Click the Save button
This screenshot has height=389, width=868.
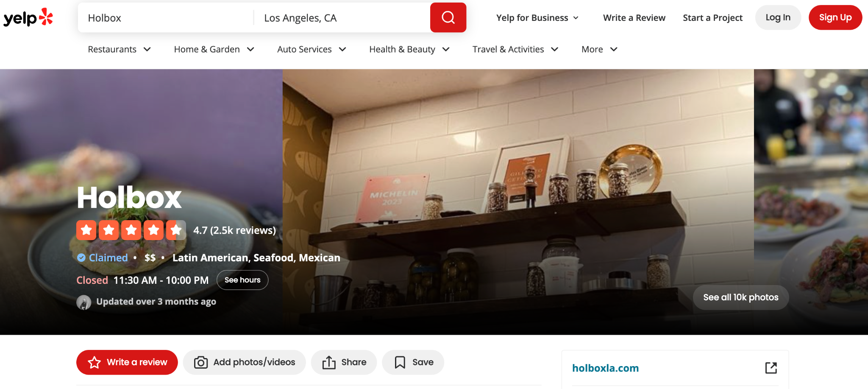coord(413,362)
